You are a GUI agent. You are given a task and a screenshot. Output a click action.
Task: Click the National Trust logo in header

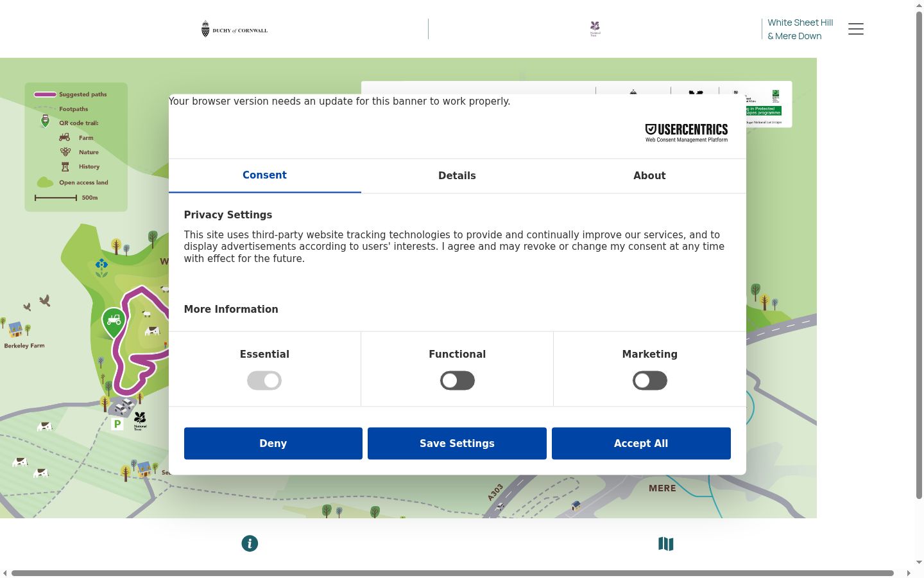[595, 28]
